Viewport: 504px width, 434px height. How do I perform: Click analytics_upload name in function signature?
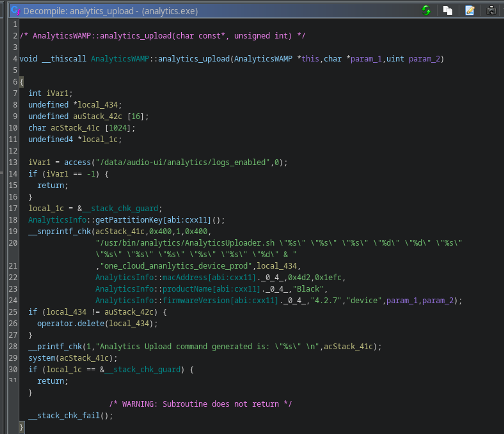194,59
